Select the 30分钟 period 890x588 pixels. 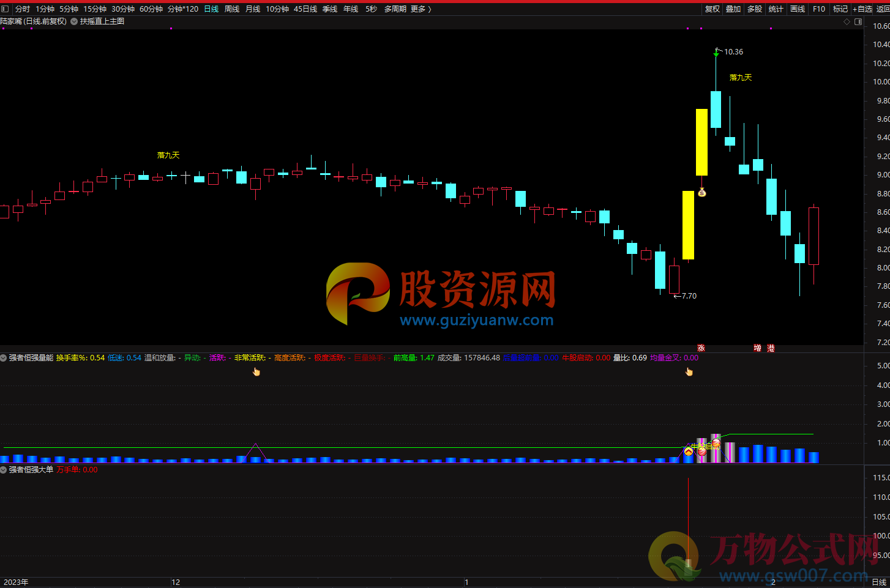pos(123,9)
